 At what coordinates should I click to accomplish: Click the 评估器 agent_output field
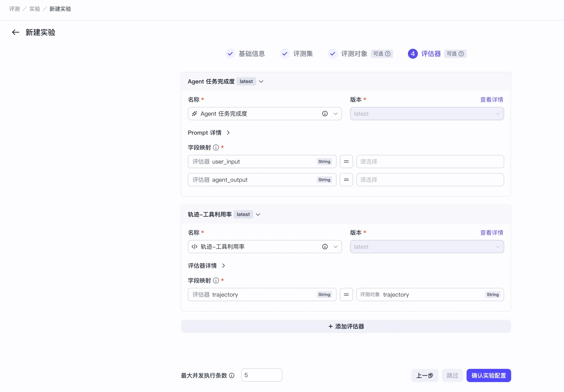262,180
